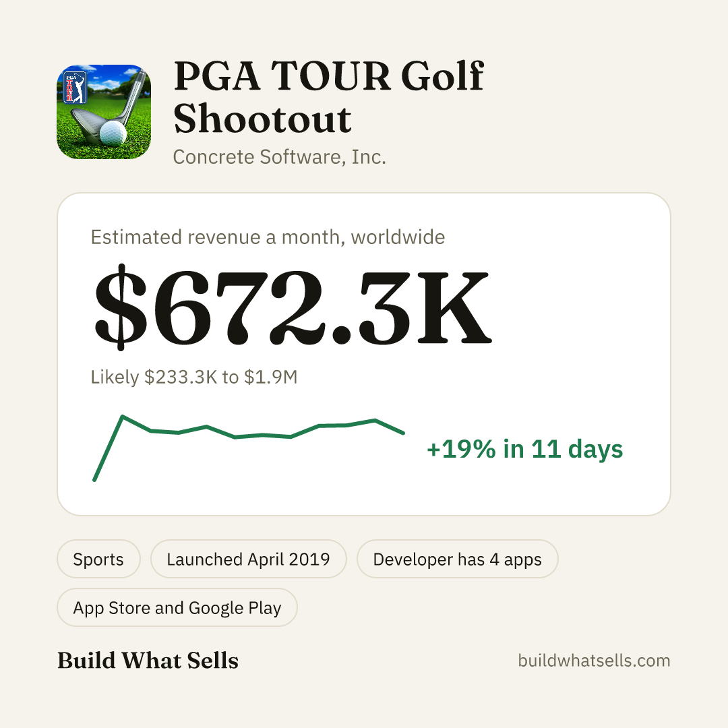Select the PGA TOUR Golf Shootout title
This screenshot has height=728, width=728.
pyautogui.click(x=329, y=97)
